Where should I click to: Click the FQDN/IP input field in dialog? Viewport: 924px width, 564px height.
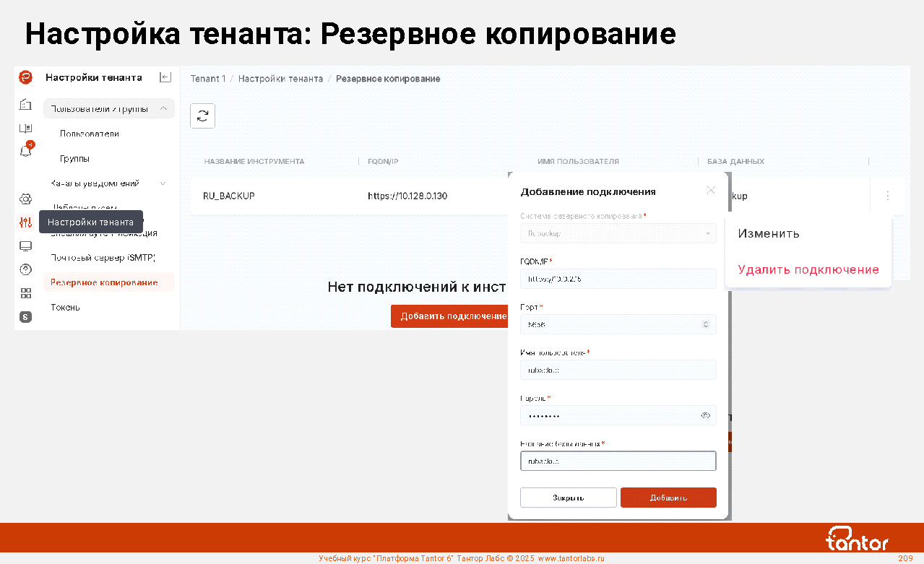click(x=618, y=279)
